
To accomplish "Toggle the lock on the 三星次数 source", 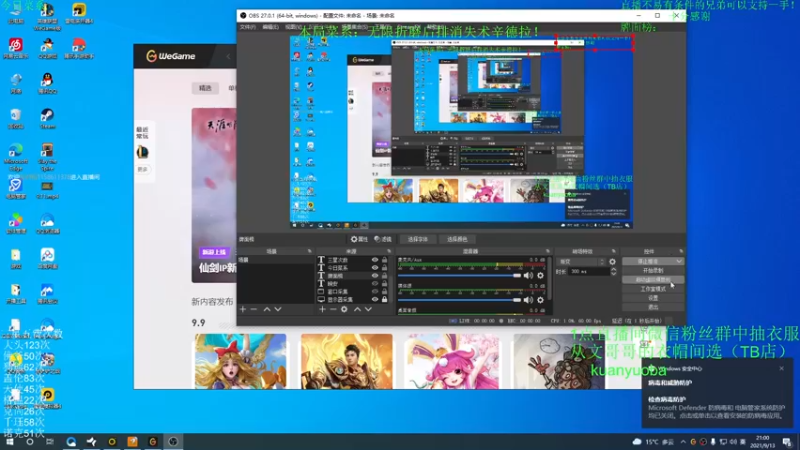I will 385,260.
